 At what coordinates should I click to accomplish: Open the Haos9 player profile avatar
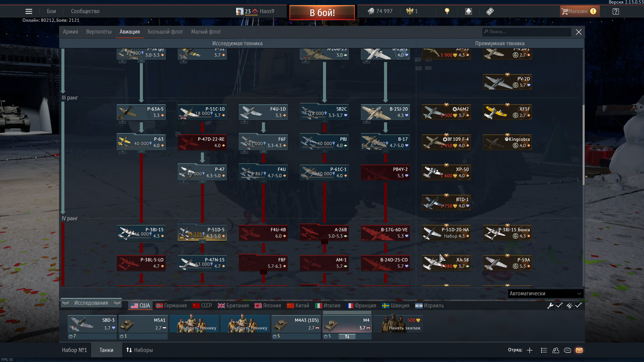point(239,11)
